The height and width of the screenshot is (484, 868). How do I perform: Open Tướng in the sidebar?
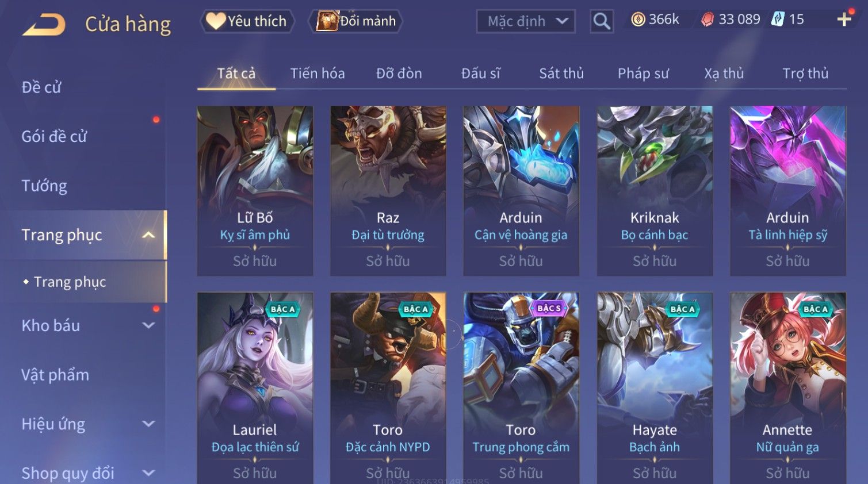click(44, 186)
